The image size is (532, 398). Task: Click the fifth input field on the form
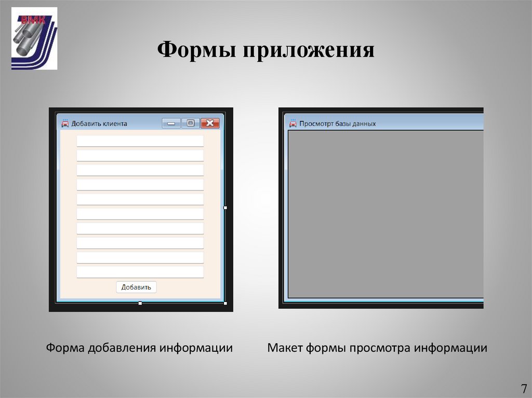[139, 198]
